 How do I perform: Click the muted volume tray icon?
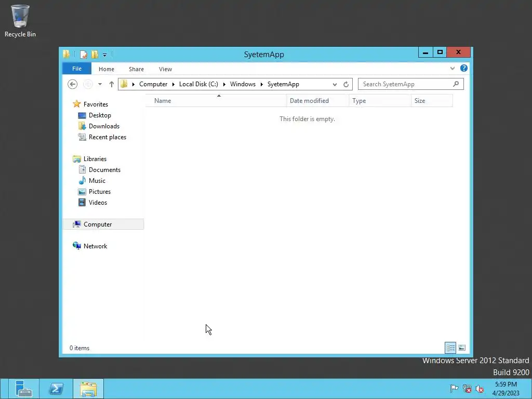point(480,389)
